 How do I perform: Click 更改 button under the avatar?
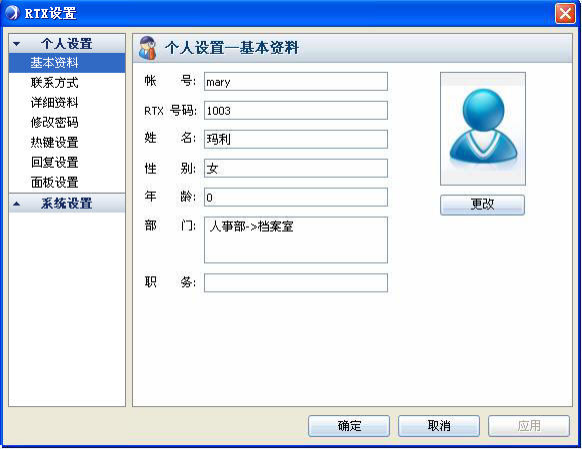coord(483,205)
